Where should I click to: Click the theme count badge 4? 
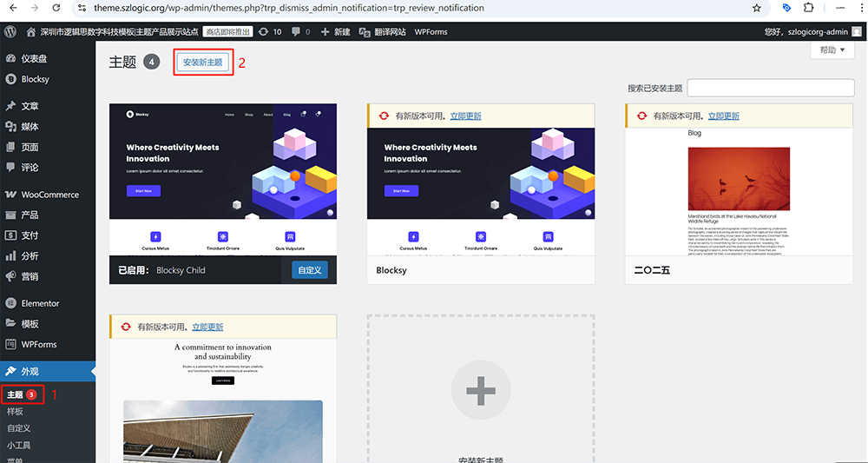[152, 62]
